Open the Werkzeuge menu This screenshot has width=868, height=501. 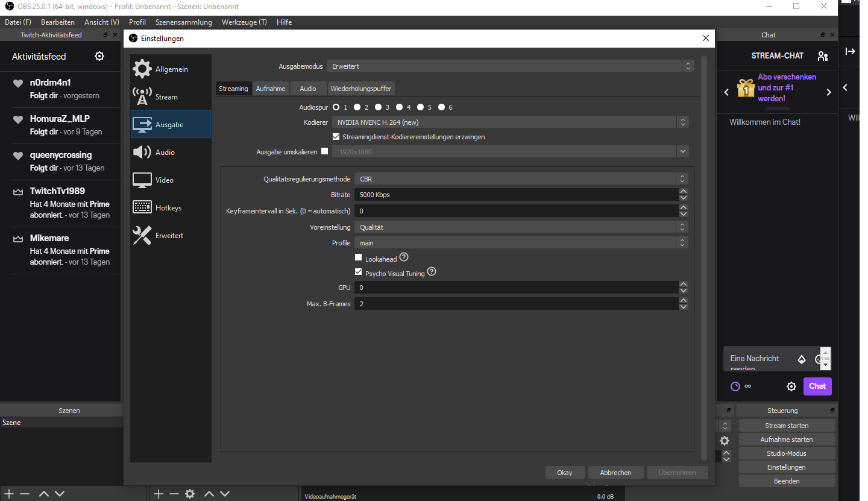(244, 22)
